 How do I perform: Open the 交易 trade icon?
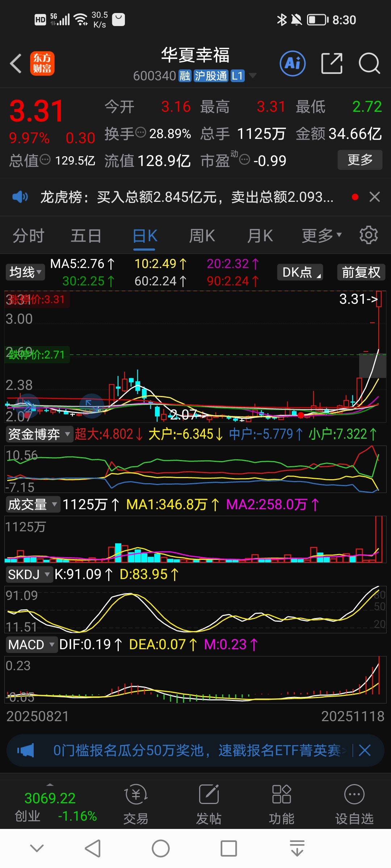(x=136, y=794)
